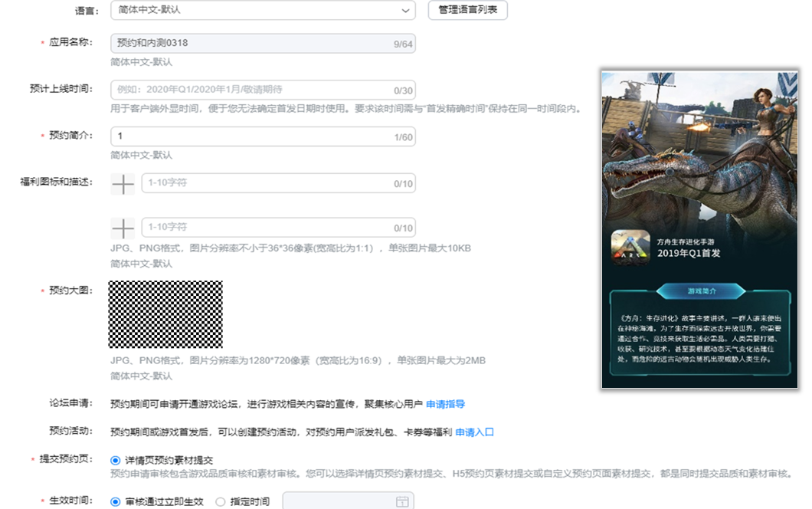Click the first 福利 description field
812x509 pixels.
point(279,183)
